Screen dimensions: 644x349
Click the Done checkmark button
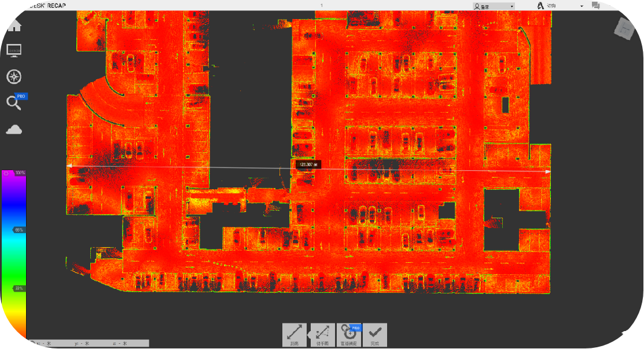(375, 335)
